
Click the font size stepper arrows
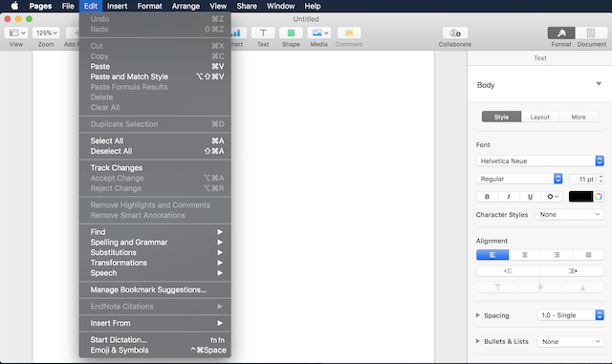601,179
